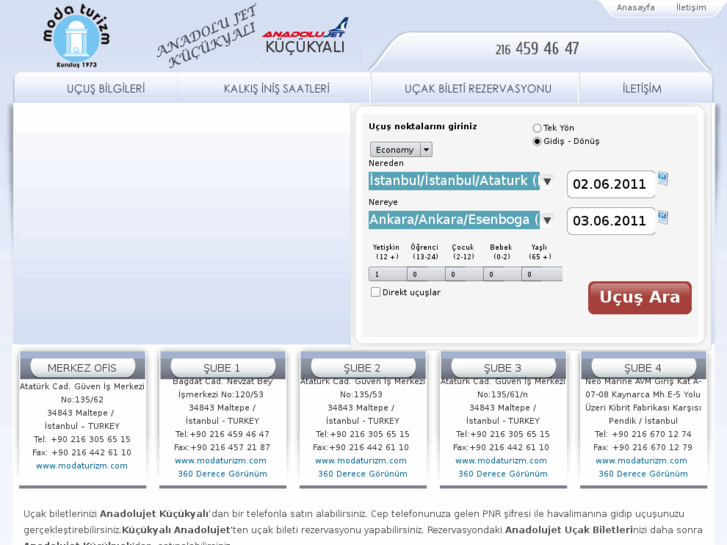Click ŞUBE 4 Tel +90 216 670 12 74
Viewport: 727px width, 545px height.
pos(643,434)
